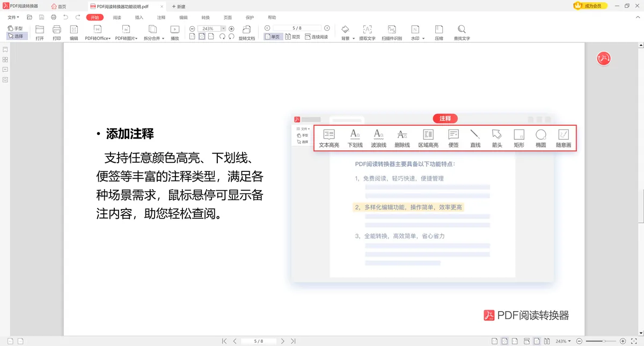
Task: Select the Select (选择) tool
Action: (17, 36)
